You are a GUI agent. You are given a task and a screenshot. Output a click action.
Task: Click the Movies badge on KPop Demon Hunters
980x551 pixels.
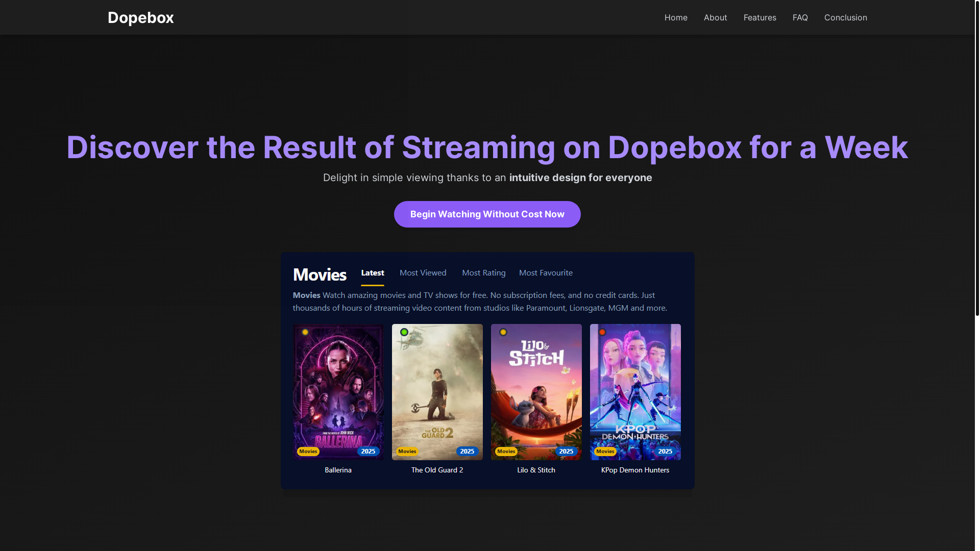(x=605, y=451)
